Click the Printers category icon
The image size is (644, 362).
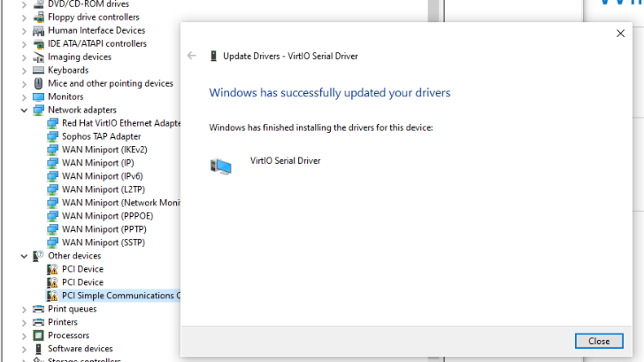tap(38, 322)
